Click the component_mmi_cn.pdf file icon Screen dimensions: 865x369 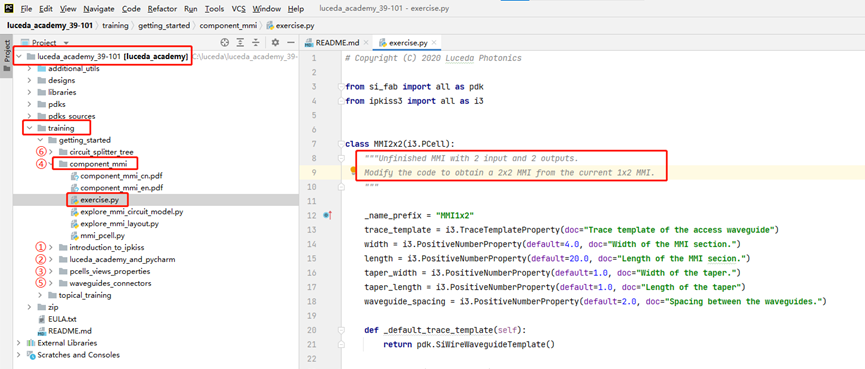point(75,176)
